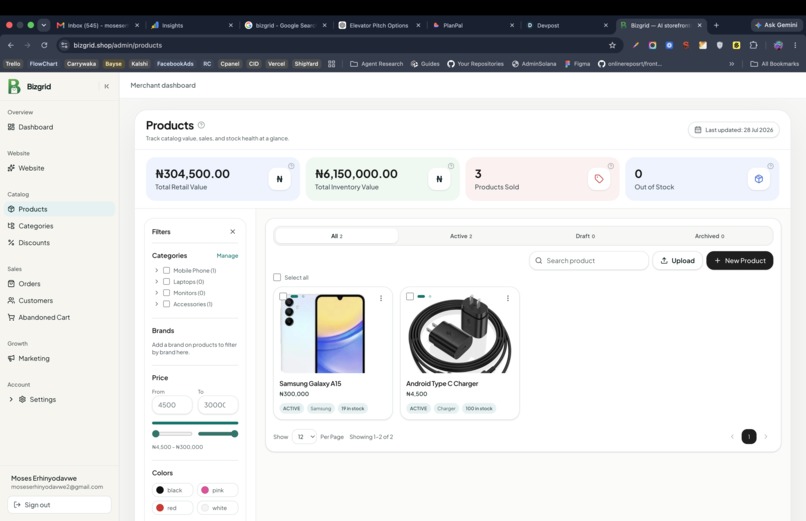Click the Bizgrid logo
806x521 pixels.
click(x=14, y=86)
